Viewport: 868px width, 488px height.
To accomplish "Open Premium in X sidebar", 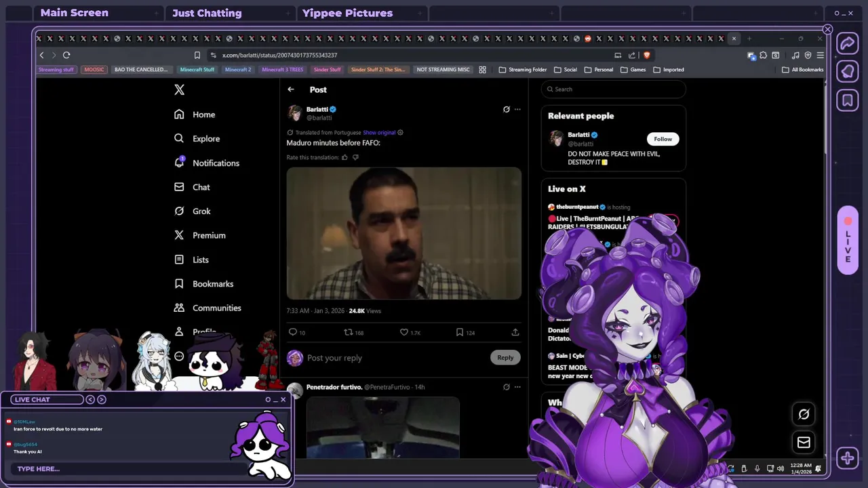I will click(x=199, y=235).
